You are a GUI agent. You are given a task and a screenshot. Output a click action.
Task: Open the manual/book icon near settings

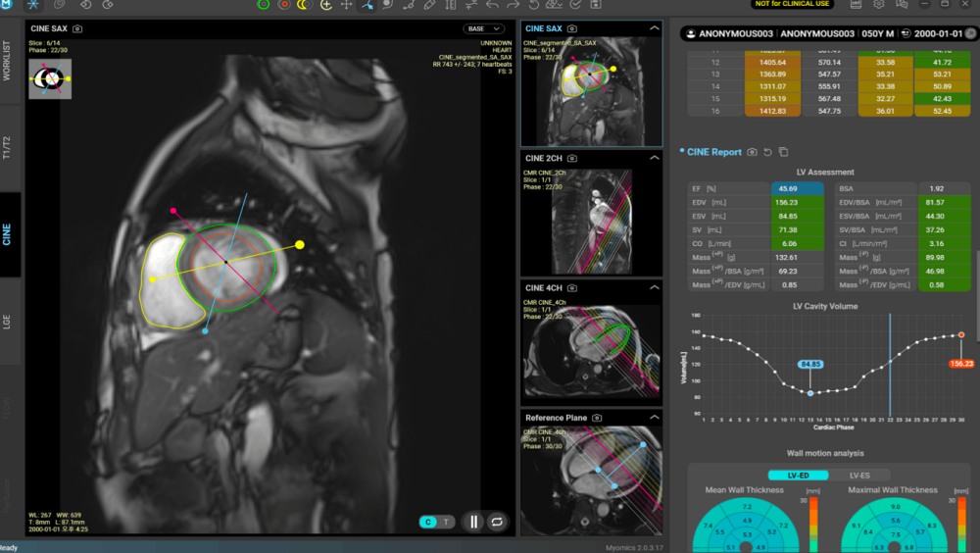click(856, 4)
